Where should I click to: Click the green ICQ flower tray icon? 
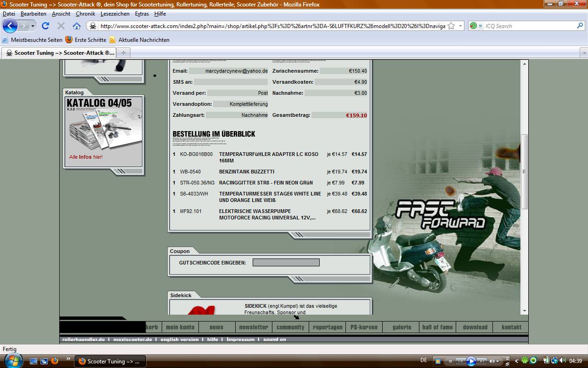tap(525, 361)
